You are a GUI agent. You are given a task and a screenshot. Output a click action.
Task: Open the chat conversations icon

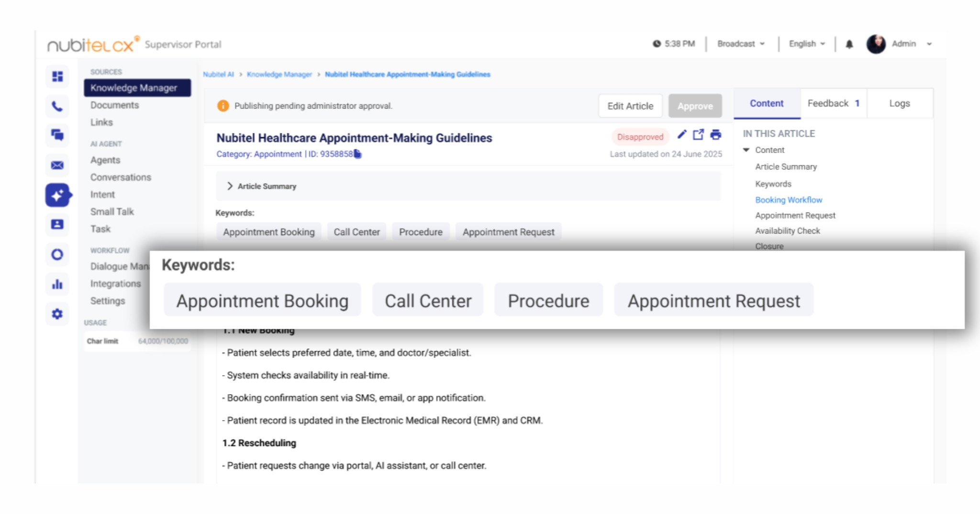57,136
